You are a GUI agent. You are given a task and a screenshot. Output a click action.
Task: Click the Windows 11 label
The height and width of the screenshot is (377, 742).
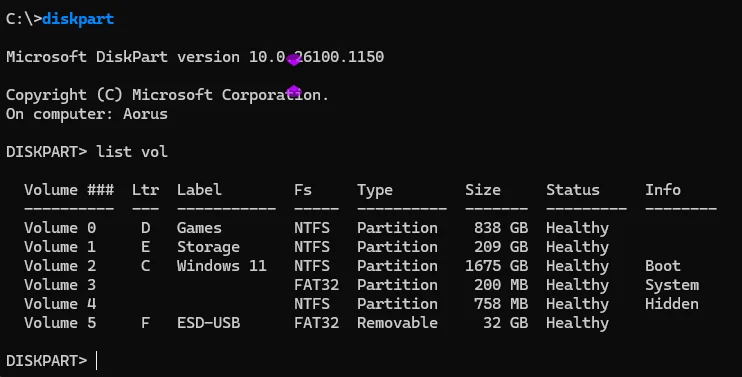click(221, 266)
